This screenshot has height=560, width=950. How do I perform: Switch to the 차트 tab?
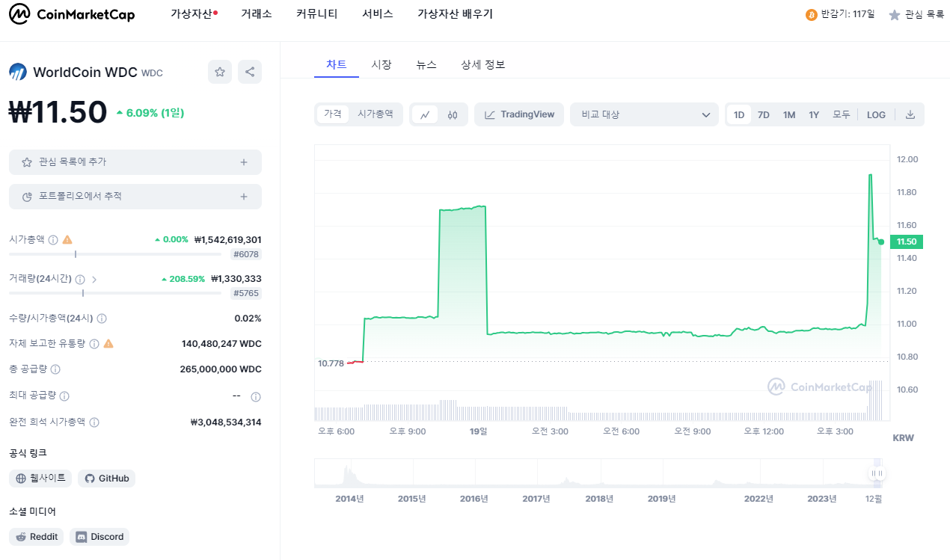coord(337,64)
